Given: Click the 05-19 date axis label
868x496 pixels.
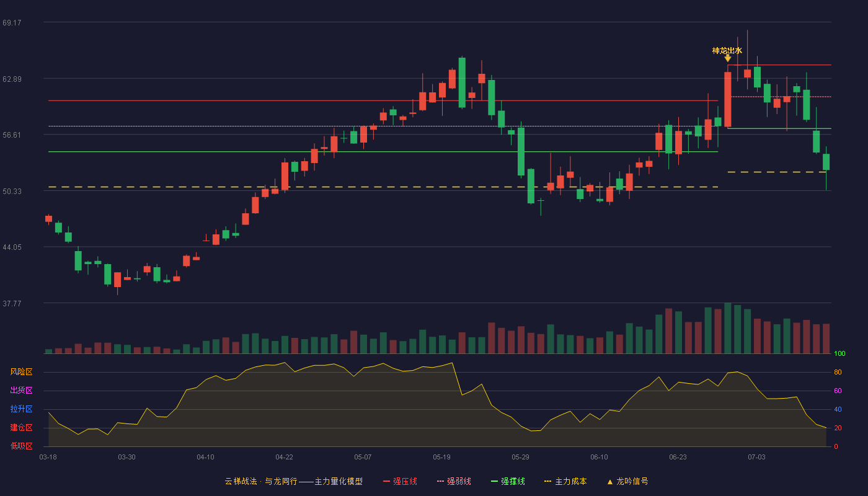Looking at the screenshot, I should (x=441, y=457).
